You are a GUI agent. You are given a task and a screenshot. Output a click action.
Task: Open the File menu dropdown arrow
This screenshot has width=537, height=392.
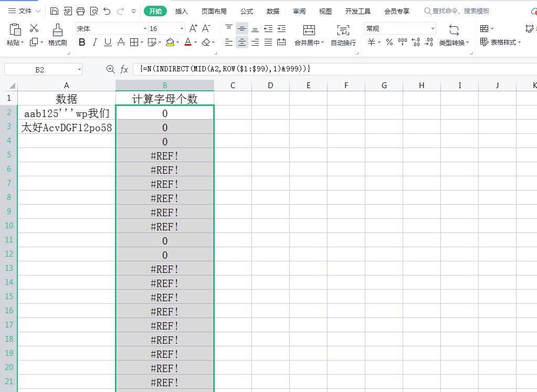[x=38, y=11]
